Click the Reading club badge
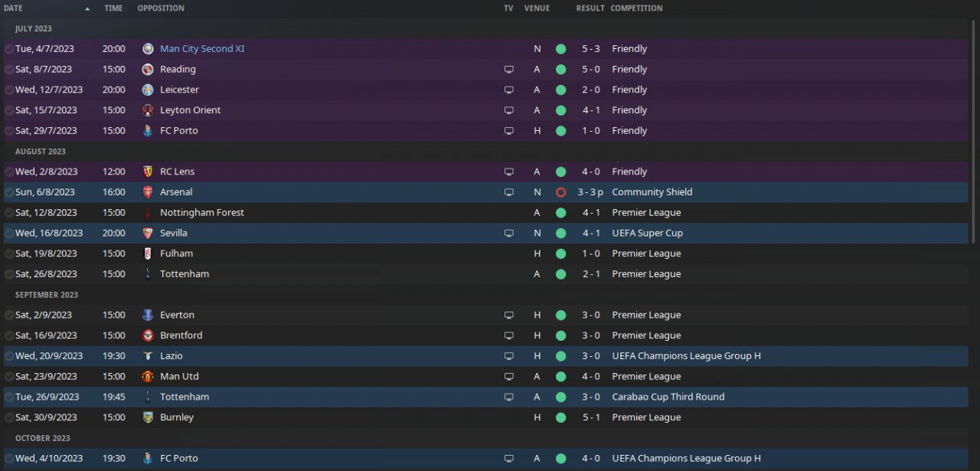The height and width of the screenshot is (471, 980). point(148,70)
